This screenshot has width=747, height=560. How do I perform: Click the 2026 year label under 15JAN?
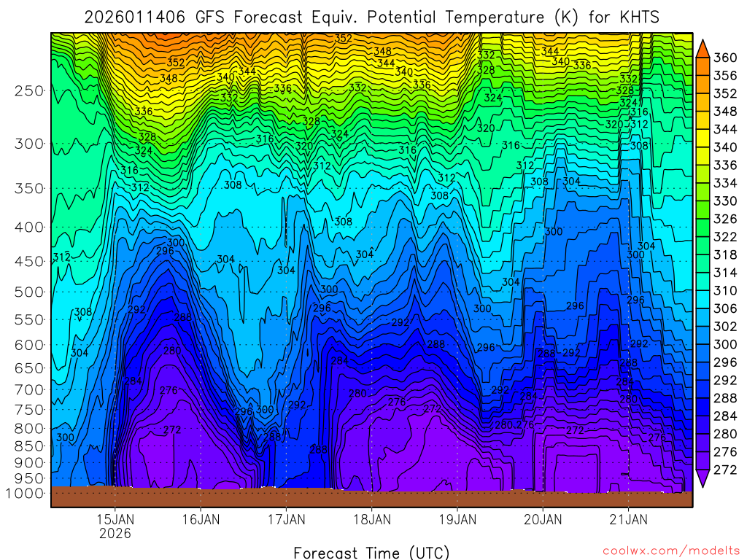pyautogui.click(x=115, y=533)
